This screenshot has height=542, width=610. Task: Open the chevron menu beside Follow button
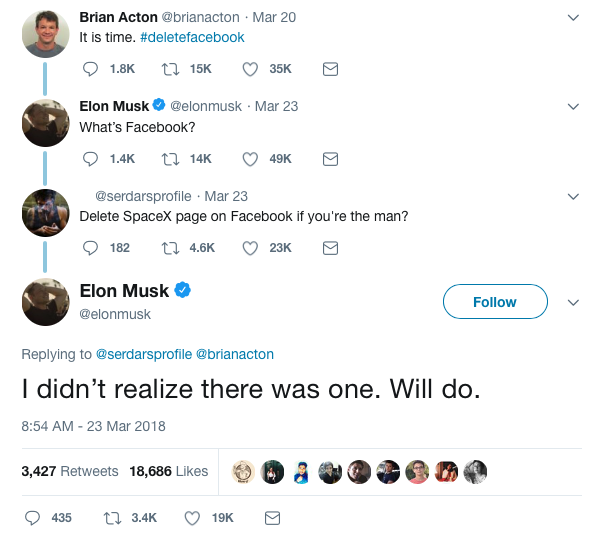click(x=573, y=302)
